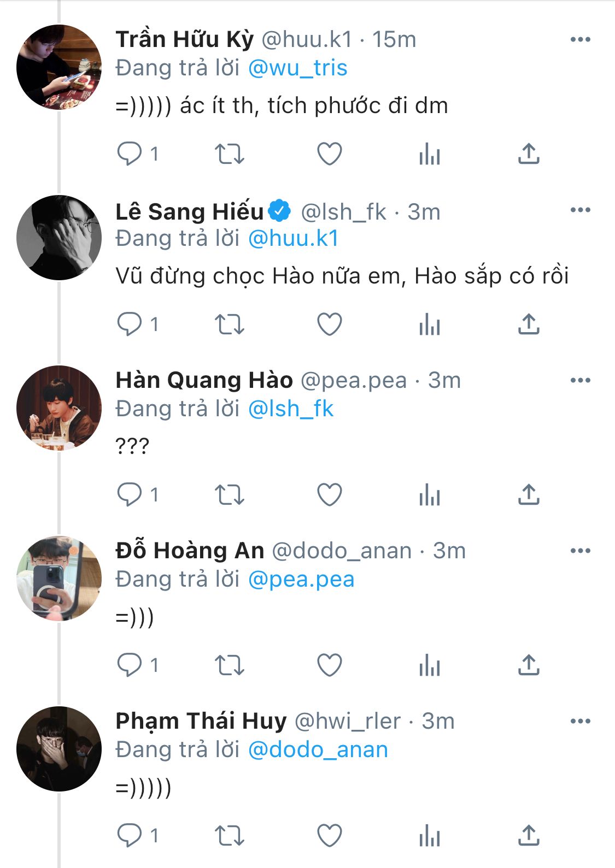Like Đỗ Hoàng An's tweet
The image size is (615, 868).
tap(330, 665)
